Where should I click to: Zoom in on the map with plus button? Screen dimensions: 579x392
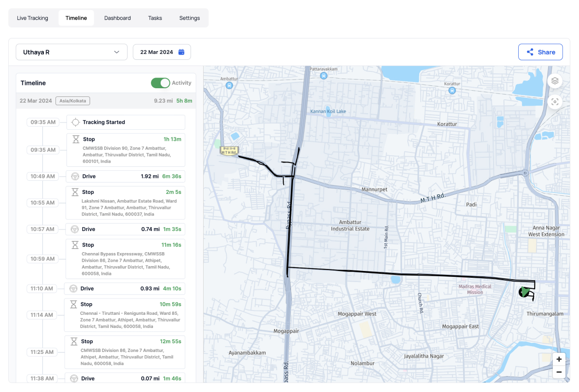coord(559,359)
